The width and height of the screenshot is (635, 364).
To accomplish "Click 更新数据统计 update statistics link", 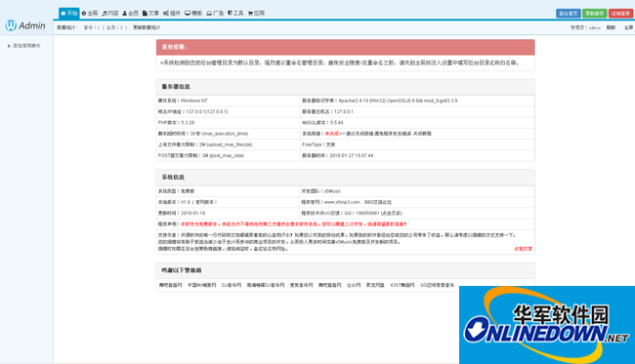I will point(147,27).
